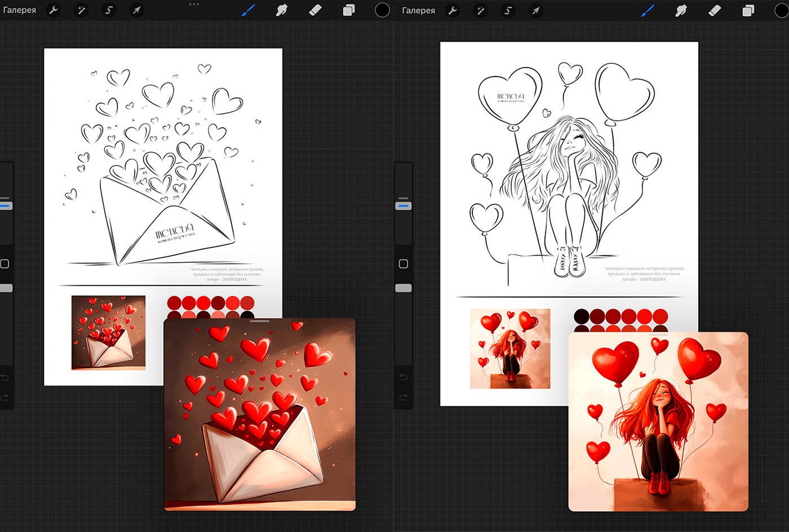This screenshot has width=789, height=532.
Task: Go to Галерея in the right window
Action: pos(418,10)
